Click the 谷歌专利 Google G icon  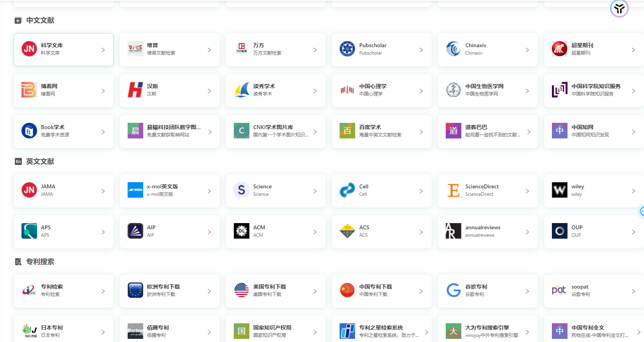tap(454, 291)
